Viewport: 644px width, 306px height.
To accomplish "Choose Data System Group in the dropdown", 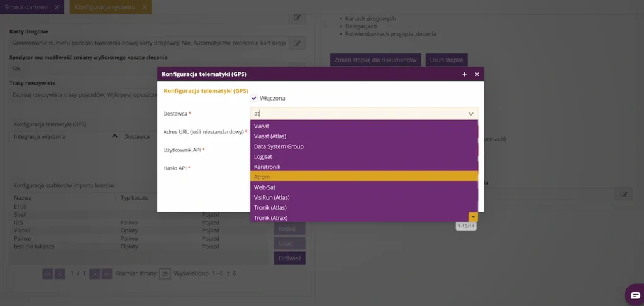I will click(x=364, y=146).
